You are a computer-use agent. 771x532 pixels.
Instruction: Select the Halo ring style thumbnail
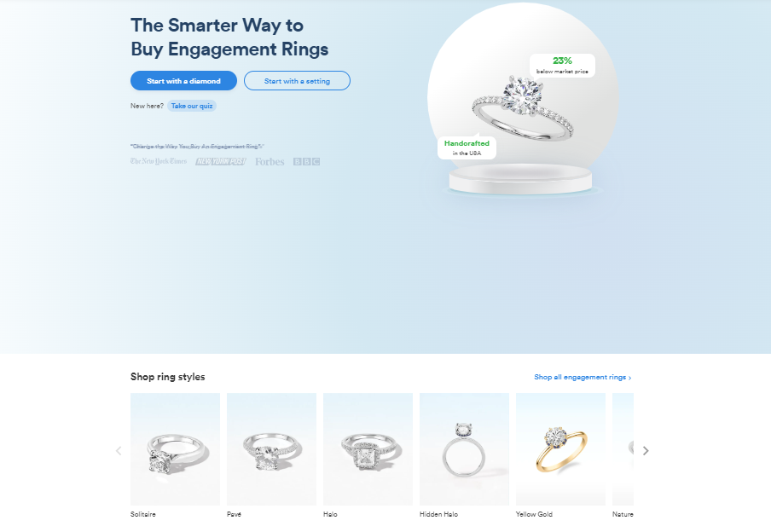[x=368, y=449]
